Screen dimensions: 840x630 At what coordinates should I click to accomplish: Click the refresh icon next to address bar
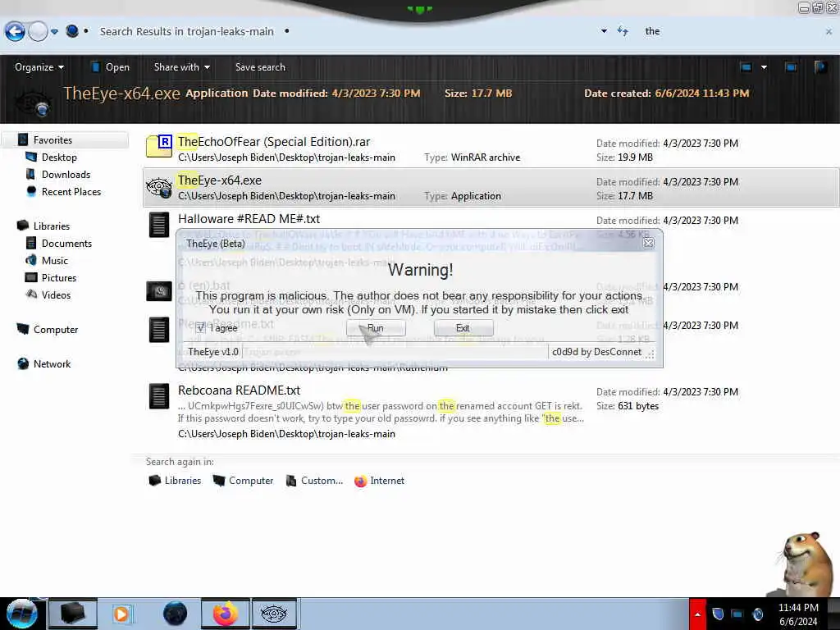(x=623, y=31)
